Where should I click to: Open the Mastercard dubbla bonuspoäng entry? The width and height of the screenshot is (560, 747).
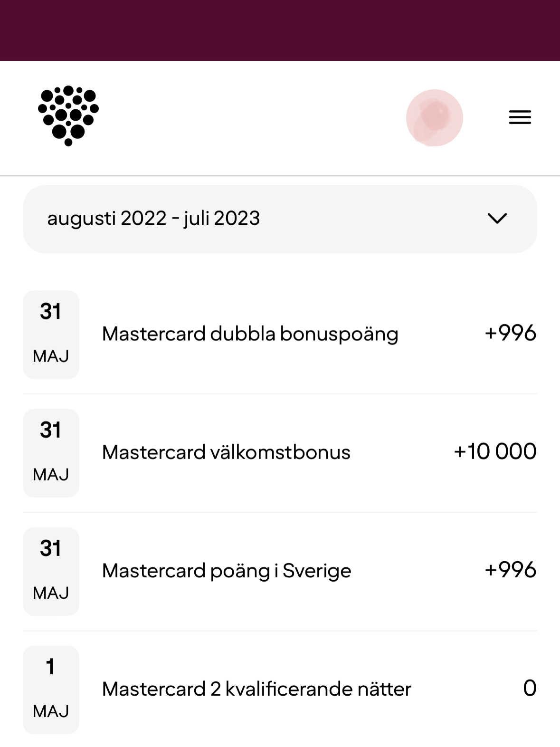[250, 334]
